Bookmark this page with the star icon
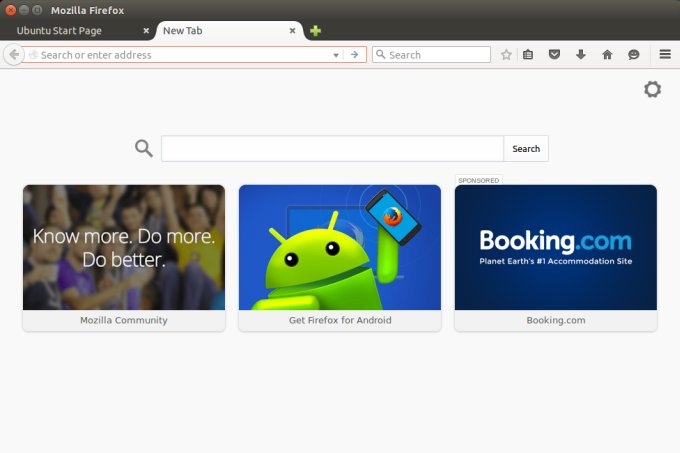 (506, 55)
